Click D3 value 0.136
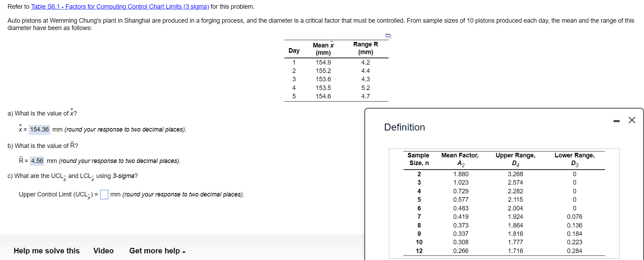The height and width of the screenshot is (260, 644). point(575,225)
